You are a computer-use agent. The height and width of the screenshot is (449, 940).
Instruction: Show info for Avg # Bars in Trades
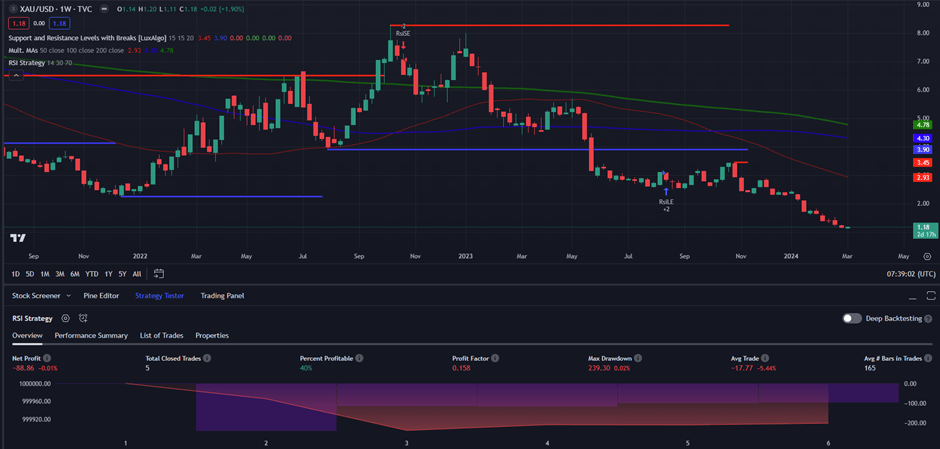tap(929, 358)
